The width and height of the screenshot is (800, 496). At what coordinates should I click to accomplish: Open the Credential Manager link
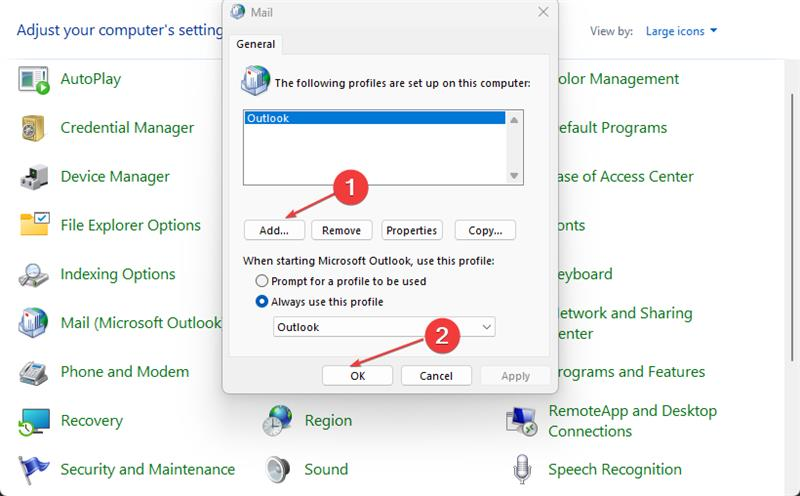coord(127,128)
